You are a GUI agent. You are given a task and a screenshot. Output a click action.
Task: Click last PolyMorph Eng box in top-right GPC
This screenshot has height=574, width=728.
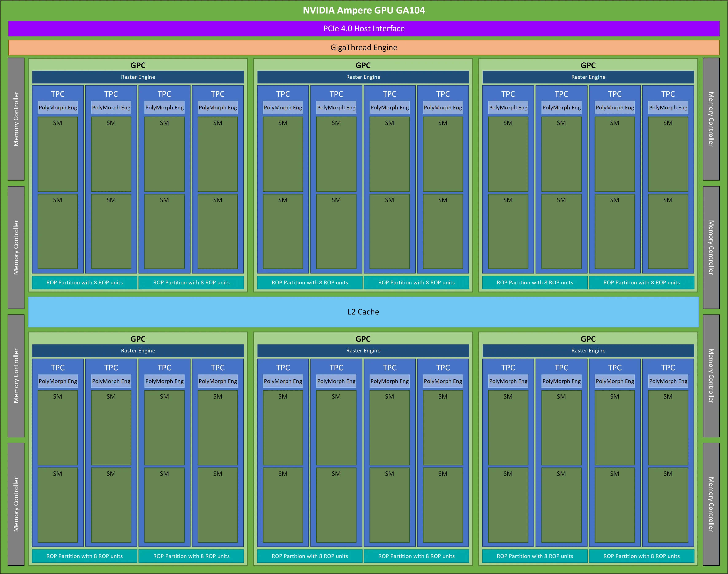coord(668,108)
